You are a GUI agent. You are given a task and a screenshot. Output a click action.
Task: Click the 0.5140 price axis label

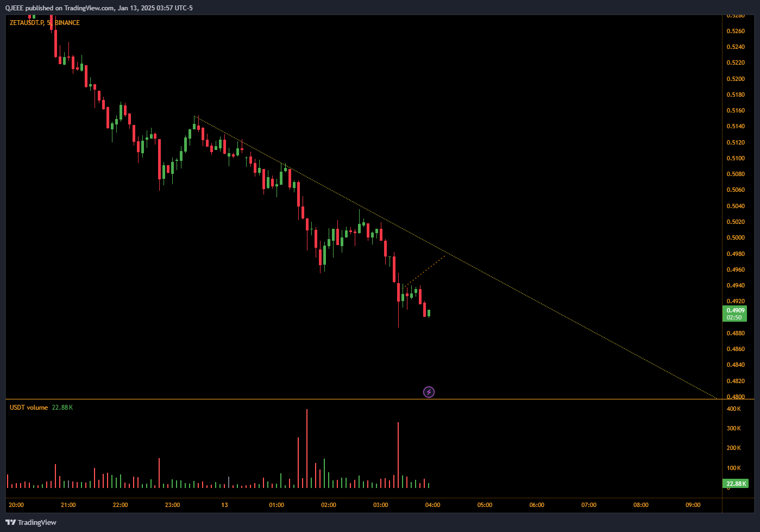coord(736,126)
